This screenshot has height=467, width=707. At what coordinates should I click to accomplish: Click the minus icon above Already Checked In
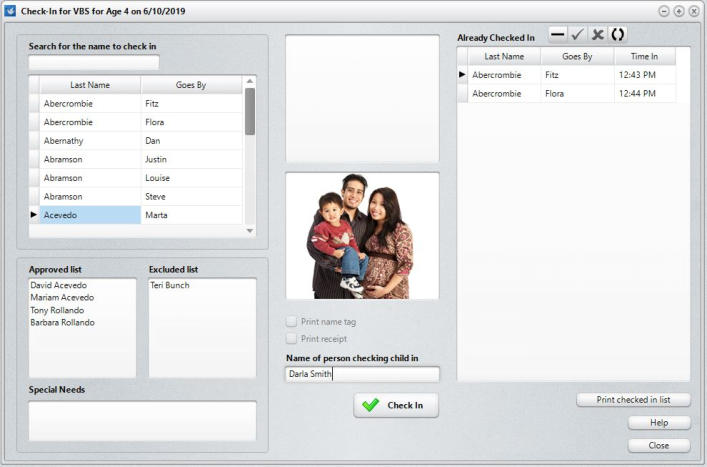coord(557,34)
